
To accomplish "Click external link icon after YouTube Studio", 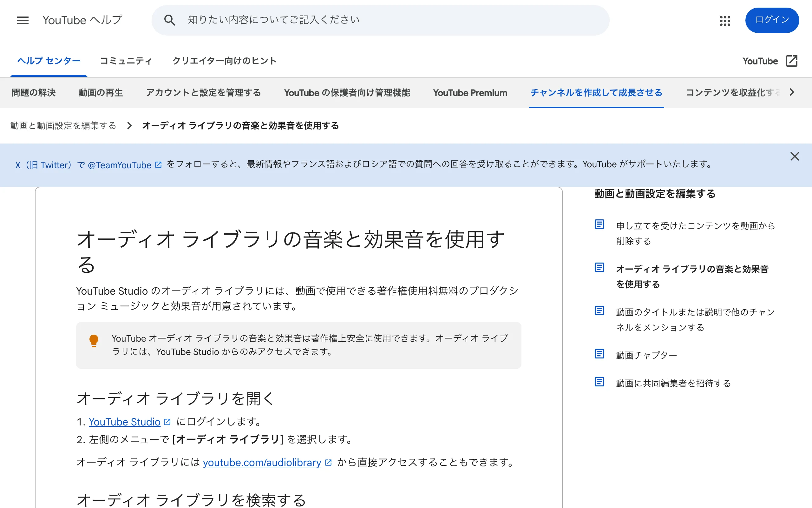I will 167,422.
